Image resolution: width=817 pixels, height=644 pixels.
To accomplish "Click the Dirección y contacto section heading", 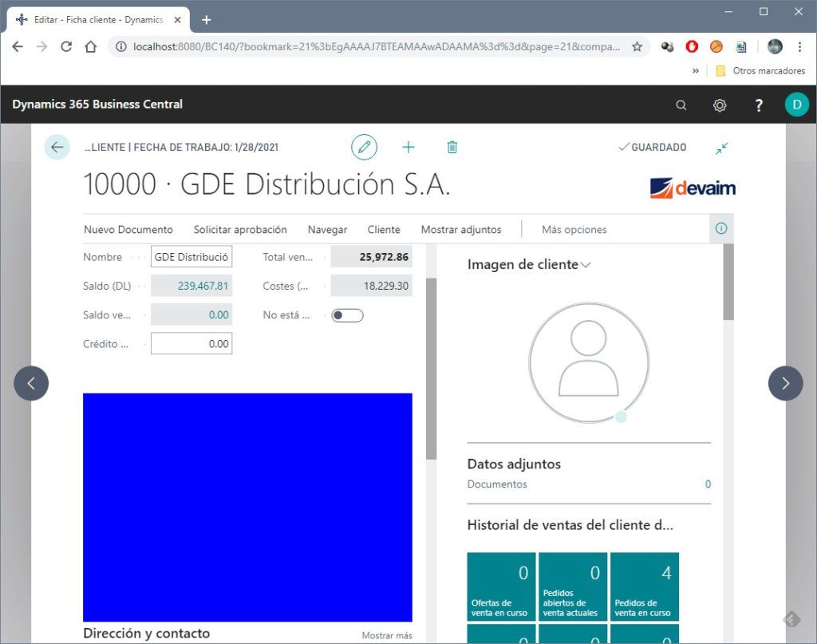I will pyautogui.click(x=147, y=633).
